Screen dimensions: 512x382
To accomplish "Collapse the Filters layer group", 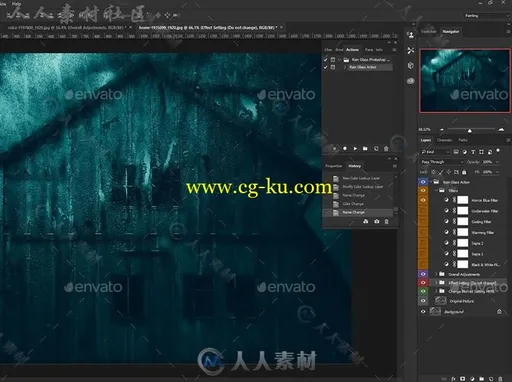I will [436, 190].
